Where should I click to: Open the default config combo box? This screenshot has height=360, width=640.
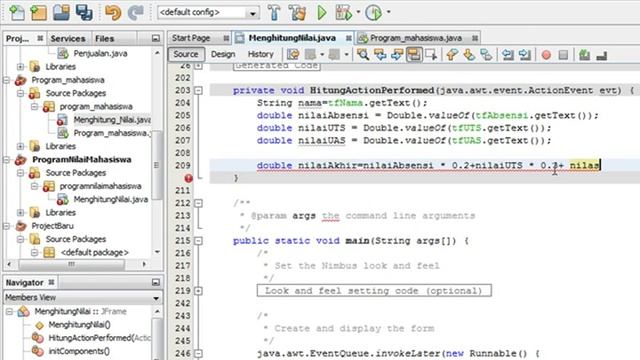pos(208,13)
